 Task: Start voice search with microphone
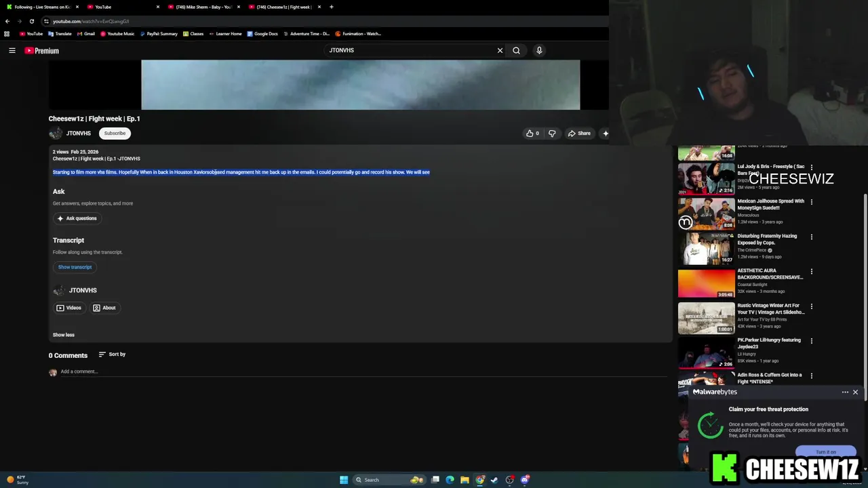(539, 50)
